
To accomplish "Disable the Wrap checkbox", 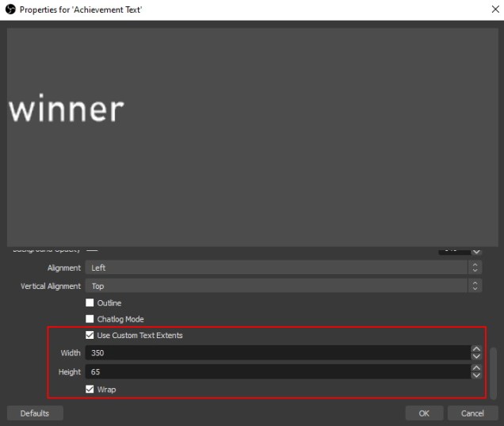I will [x=90, y=390].
